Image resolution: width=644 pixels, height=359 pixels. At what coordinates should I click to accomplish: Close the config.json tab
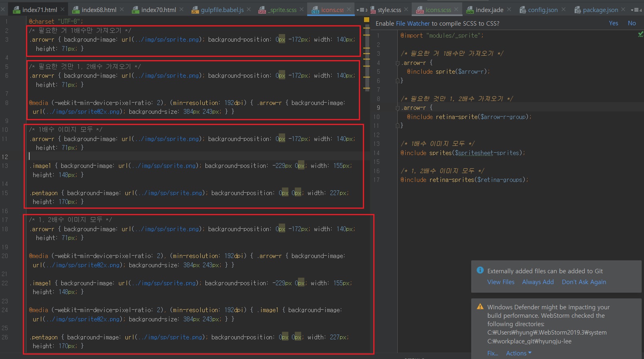563,9
